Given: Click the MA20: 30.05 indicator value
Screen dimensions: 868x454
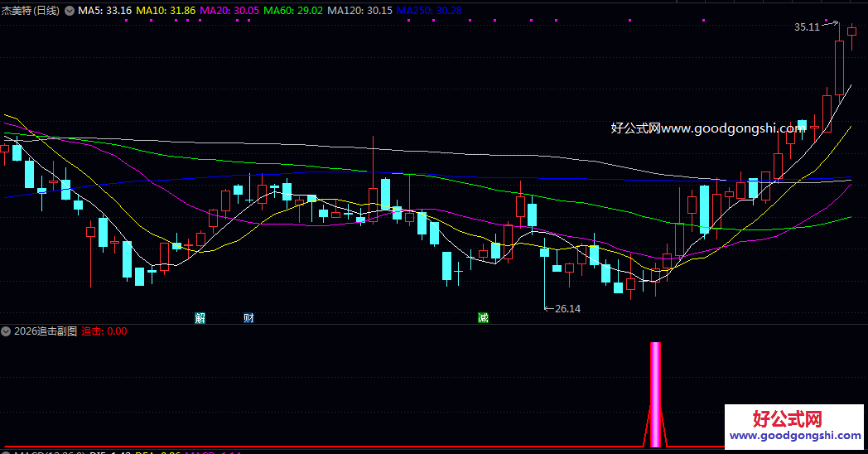Looking at the screenshot, I should point(229,11).
